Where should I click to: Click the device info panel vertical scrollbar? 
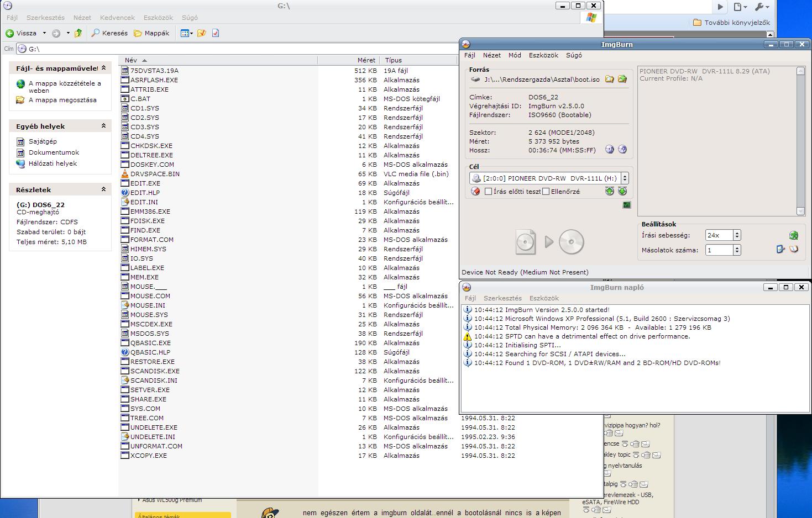[800, 141]
